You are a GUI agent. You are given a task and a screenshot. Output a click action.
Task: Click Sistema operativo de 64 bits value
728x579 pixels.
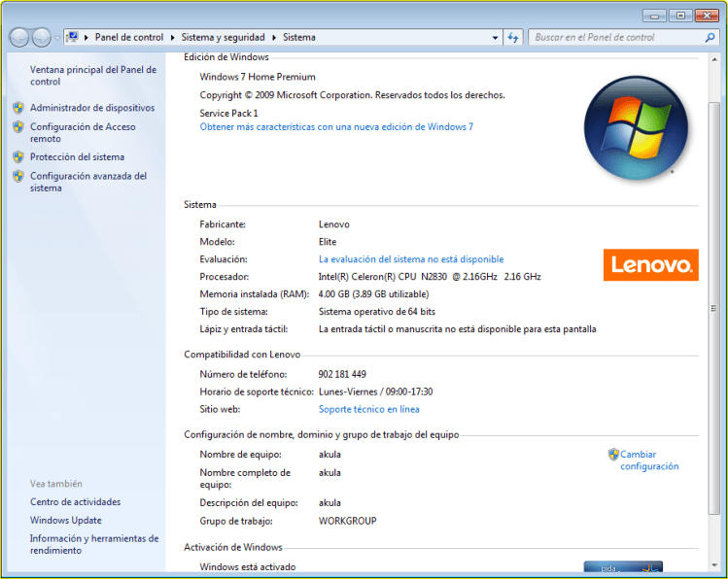[x=376, y=312]
